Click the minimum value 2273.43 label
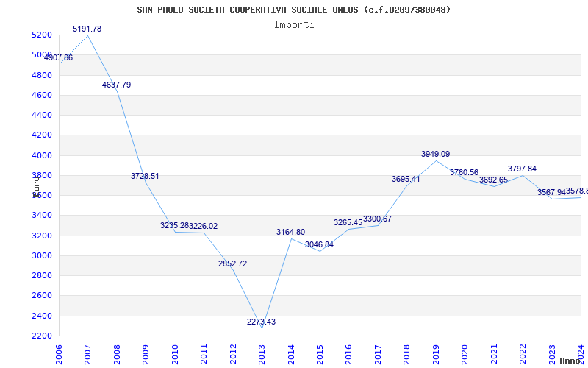 (x=262, y=322)
